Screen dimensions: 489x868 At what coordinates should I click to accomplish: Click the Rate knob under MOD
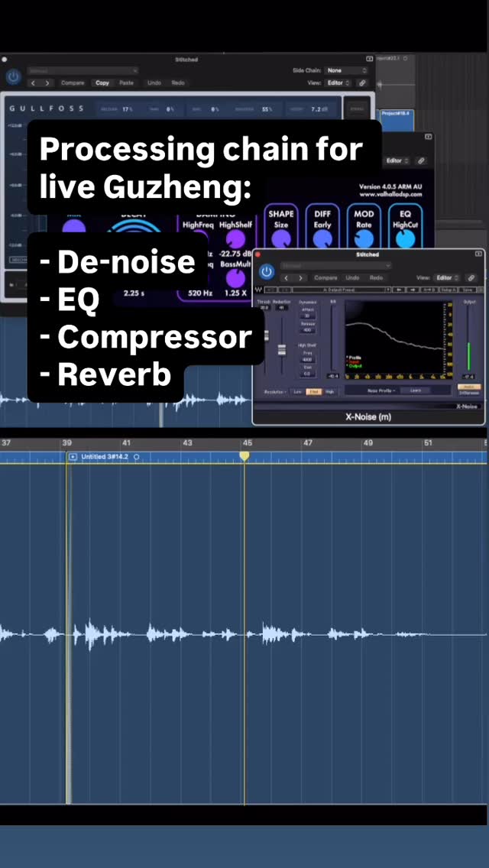pyautogui.click(x=364, y=238)
